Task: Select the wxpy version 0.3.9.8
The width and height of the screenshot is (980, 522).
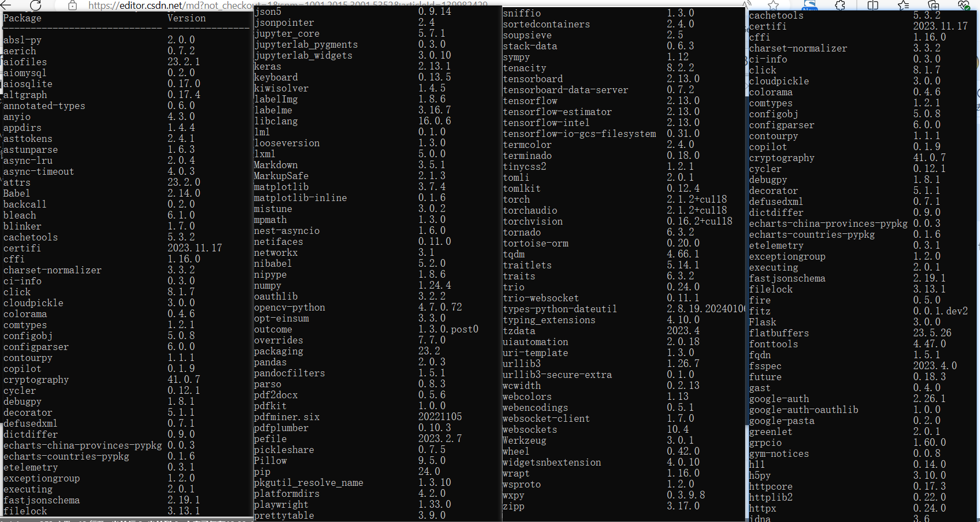Action: click(686, 495)
